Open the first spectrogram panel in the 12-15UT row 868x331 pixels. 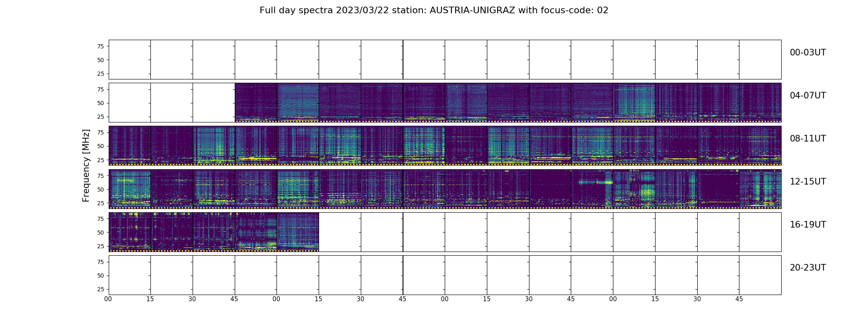click(x=129, y=189)
